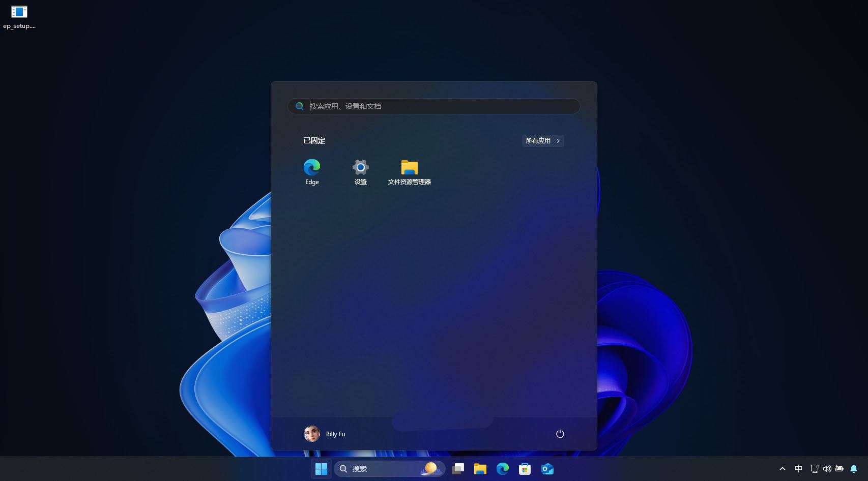This screenshot has height=481, width=868.
Task: Open Outlook from the taskbar
Action: point(547,469)
